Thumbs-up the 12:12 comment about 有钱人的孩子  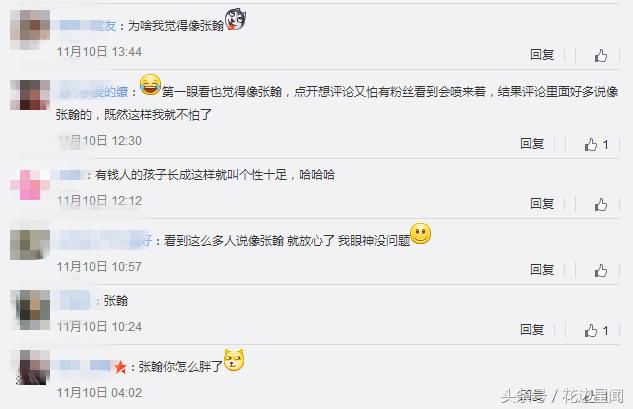(601, 205)
